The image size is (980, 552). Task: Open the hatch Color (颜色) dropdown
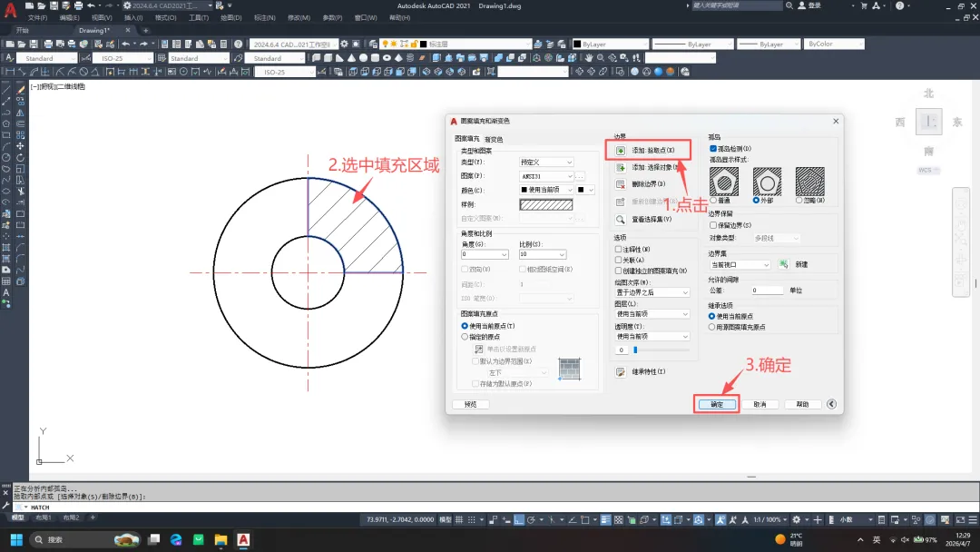tap(546, 190)
